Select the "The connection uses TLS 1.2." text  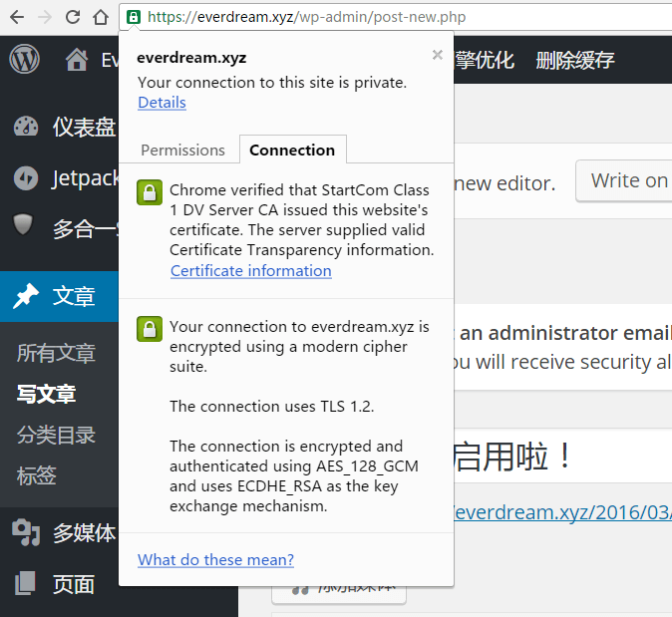pyautogui.click(x=272, y=407)
